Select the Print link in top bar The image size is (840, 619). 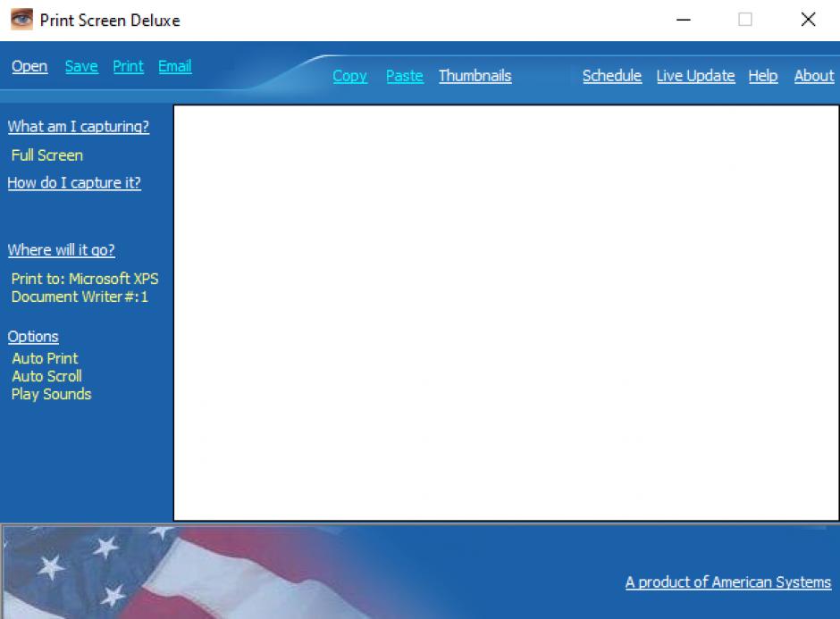point(128,66)
